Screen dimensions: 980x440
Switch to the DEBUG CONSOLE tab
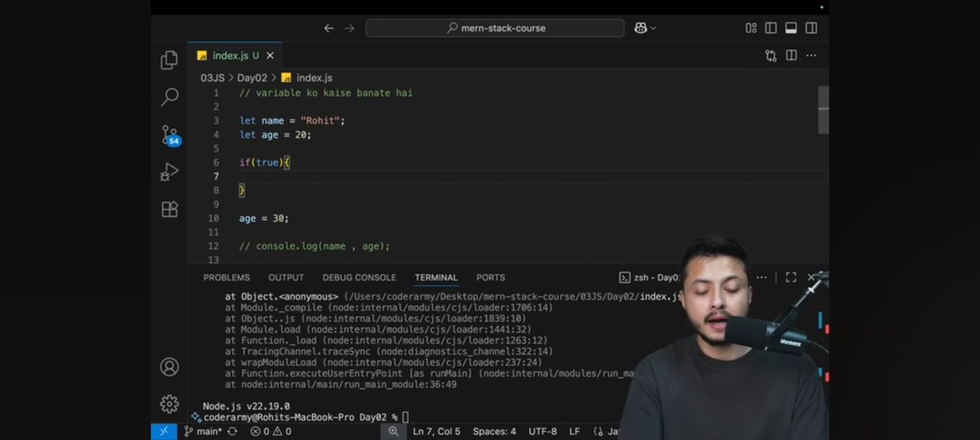[359, 278]
